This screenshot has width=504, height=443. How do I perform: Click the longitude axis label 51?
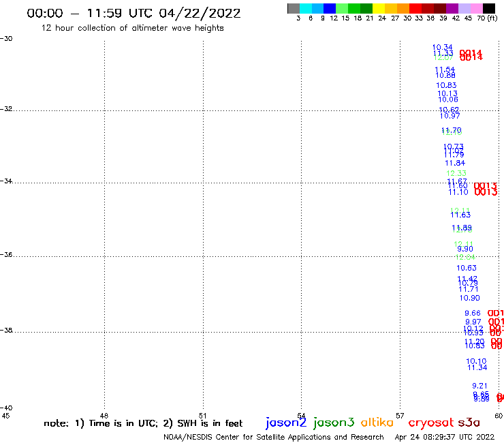tap(203, 416)
